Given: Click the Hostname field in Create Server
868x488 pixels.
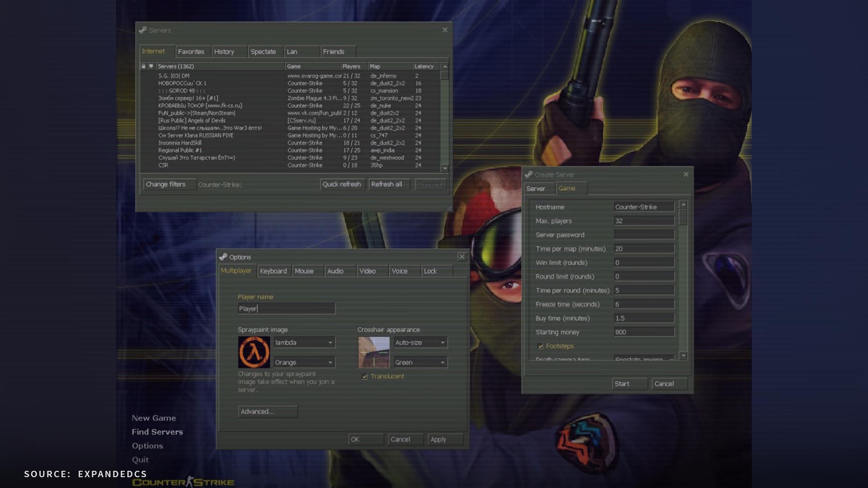Looking at the screenshot, I should (644, 207).
